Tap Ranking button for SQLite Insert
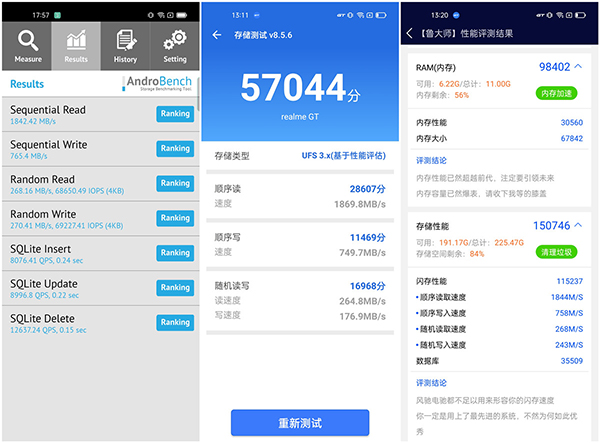The image size is (600, 443). (x=175, y=254)
